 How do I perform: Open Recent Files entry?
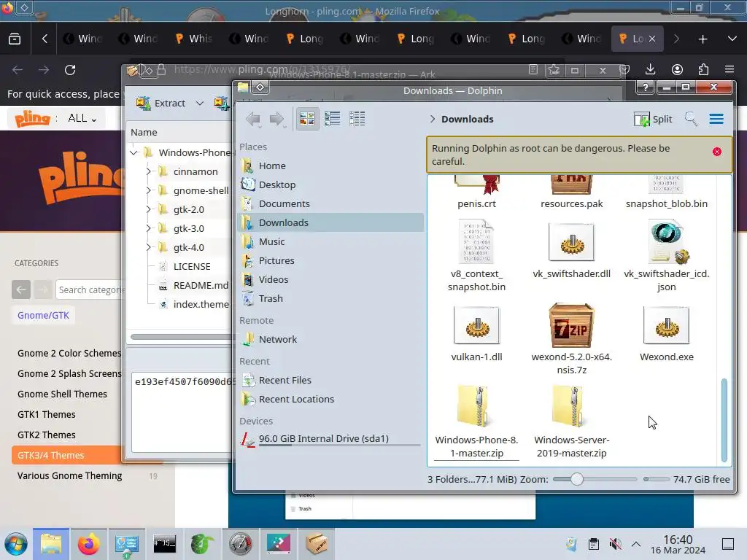(x=330, y=380)
